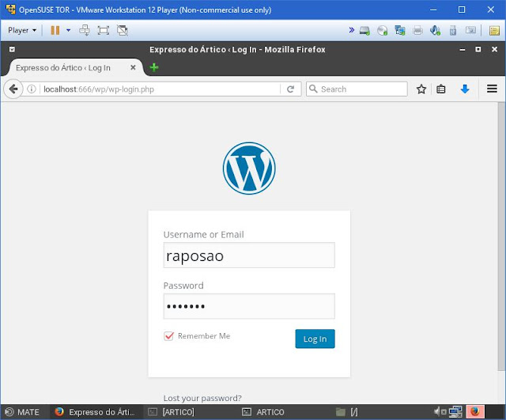Click the network status tray icon
The height and width of the screenshot is (420, 506).
455,412
